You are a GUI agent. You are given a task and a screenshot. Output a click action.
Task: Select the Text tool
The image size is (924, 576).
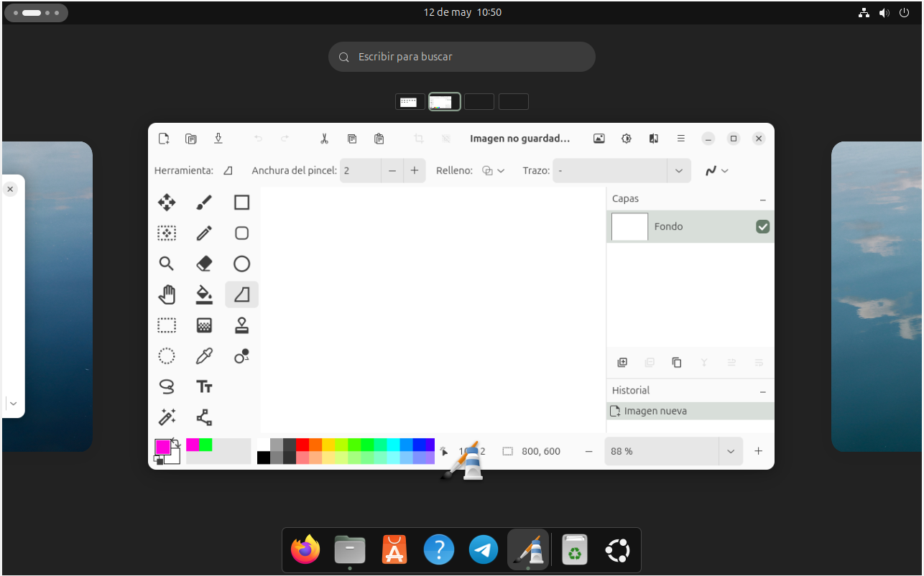(x=204, y=386)
